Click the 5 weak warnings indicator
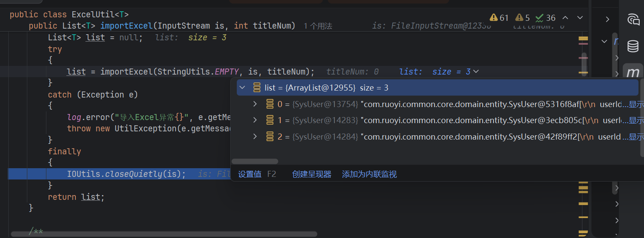 [x=523, y=18]
